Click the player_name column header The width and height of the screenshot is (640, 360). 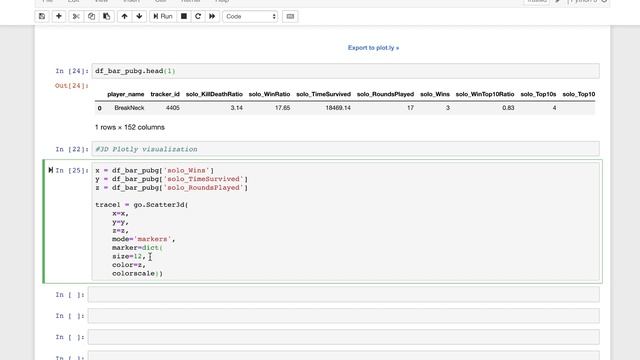pyautogui.click(x=126, y=94)
